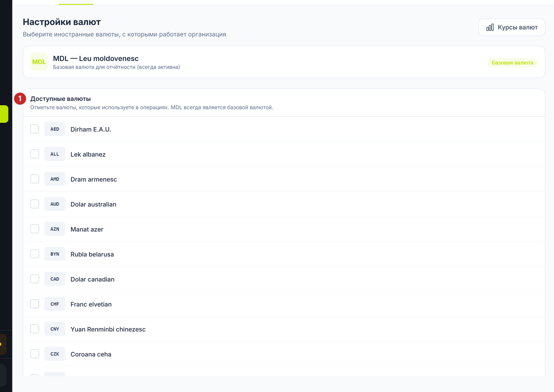Click the "Dirham E.A.U." currency name
Screen dimensions: 554x392
click(91, 129)
